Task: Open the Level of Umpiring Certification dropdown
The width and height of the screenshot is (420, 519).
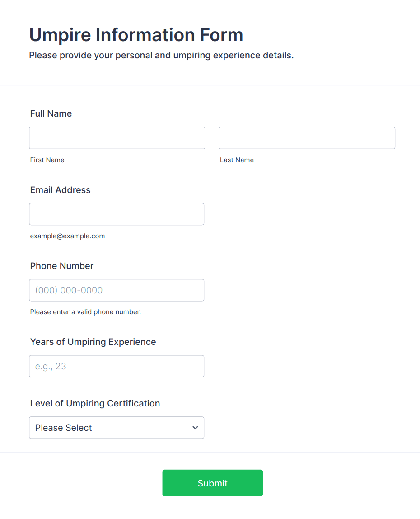Action: [117, 428]
